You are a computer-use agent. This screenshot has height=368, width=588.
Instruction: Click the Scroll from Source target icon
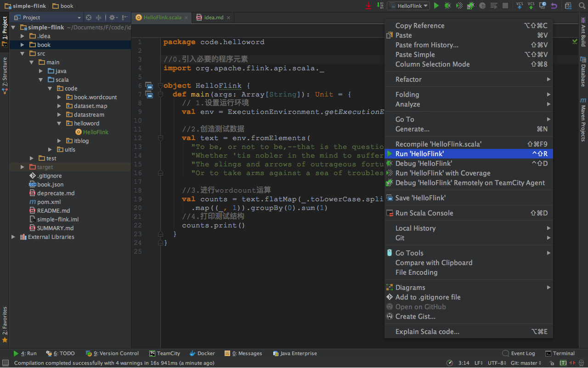pyautogui.click(x=89, y=17)
